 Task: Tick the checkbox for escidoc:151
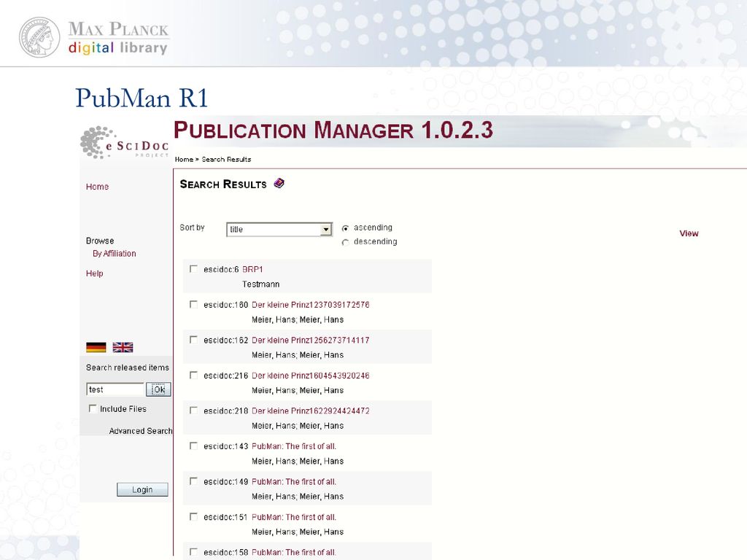pos(193,517)
